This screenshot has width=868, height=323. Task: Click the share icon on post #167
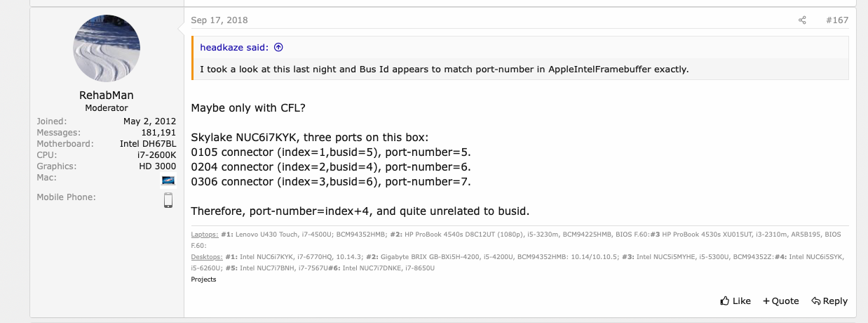[x=802, y=20]
